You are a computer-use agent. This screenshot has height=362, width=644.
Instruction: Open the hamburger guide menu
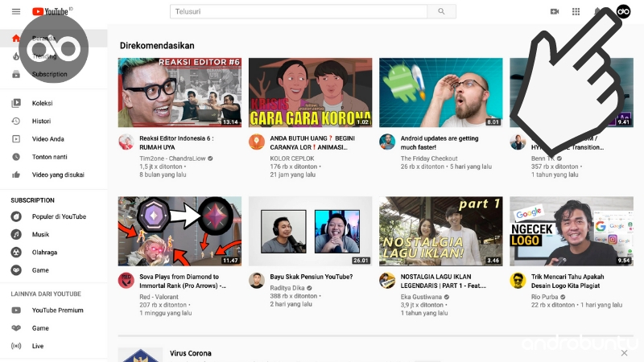(16, 11)
